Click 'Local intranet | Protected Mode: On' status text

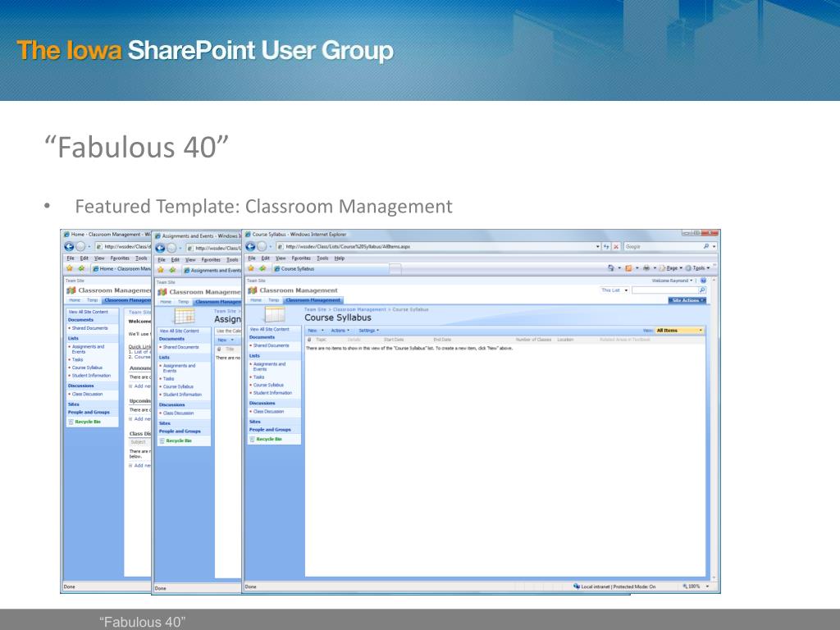tap(619, 587)
